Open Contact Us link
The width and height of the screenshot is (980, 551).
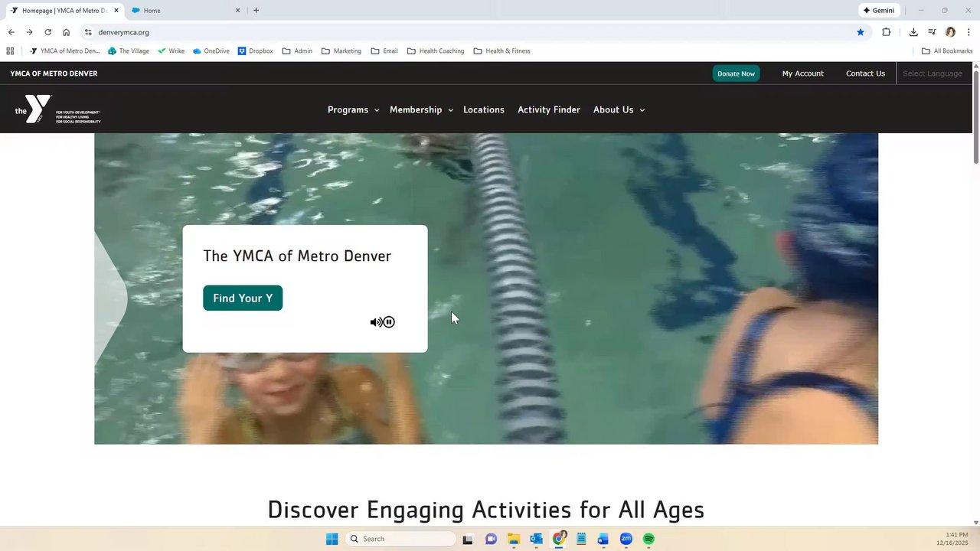865,73
